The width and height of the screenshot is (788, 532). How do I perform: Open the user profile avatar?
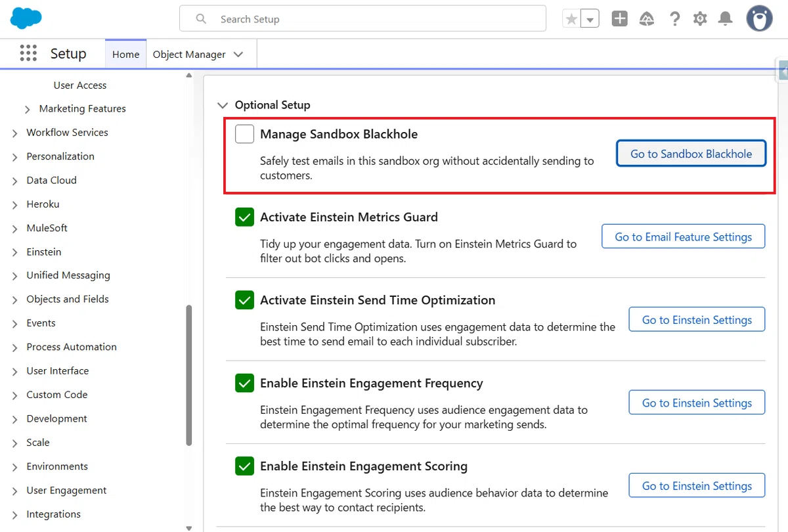pos(759,18)
